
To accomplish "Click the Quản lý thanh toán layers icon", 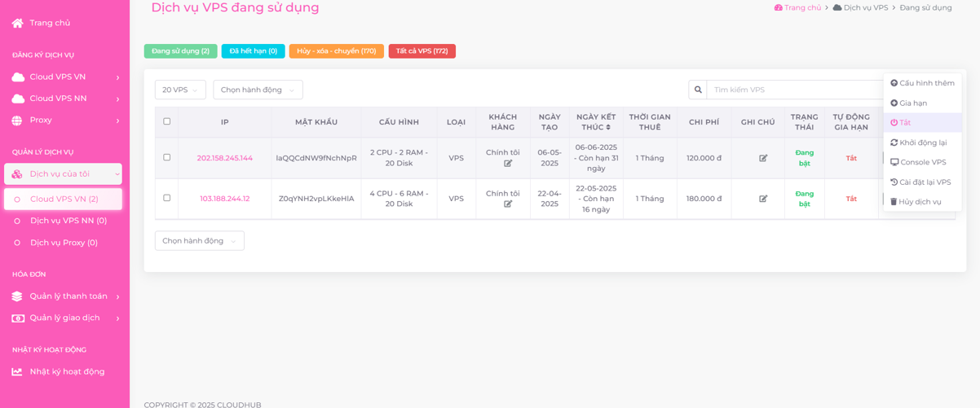I will [x=17, y=296].
